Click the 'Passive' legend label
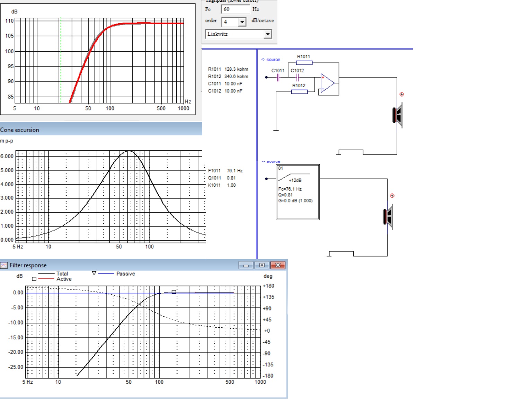The height and width of the screenshot is (399, 532). point(126,274)
